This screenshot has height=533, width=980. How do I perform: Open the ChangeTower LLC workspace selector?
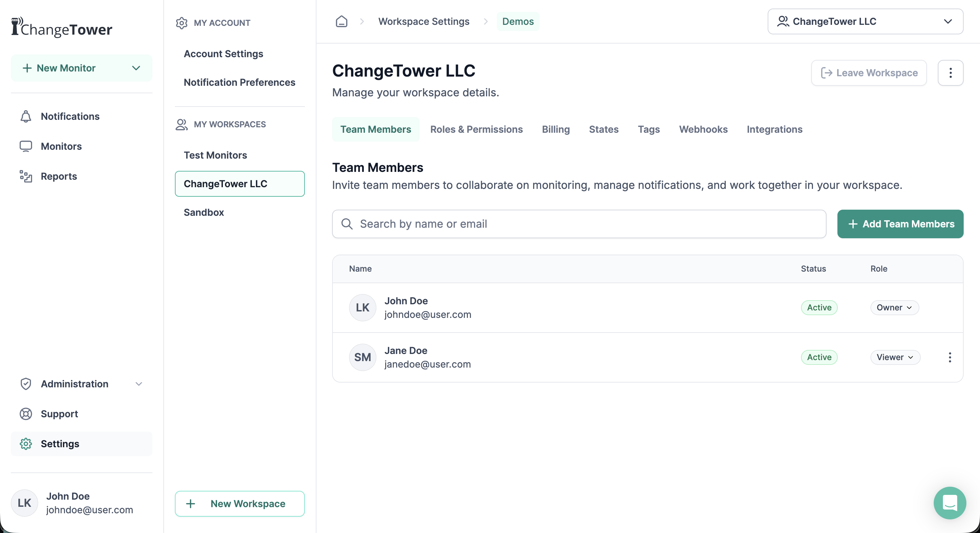[x=865, y=21]
